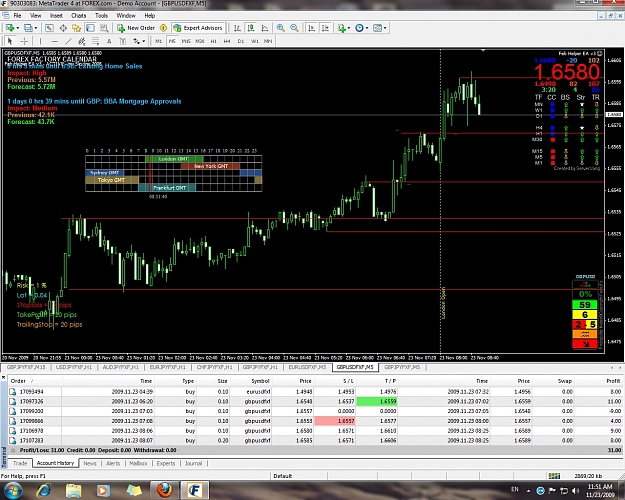
Task: Select order 17107283 row
Action: (x=315, y=441)
